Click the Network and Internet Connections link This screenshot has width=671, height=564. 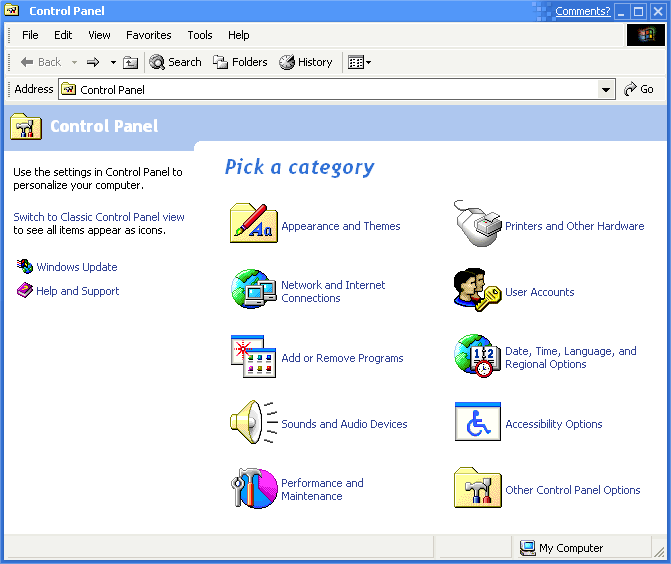(x=333, y=291)
